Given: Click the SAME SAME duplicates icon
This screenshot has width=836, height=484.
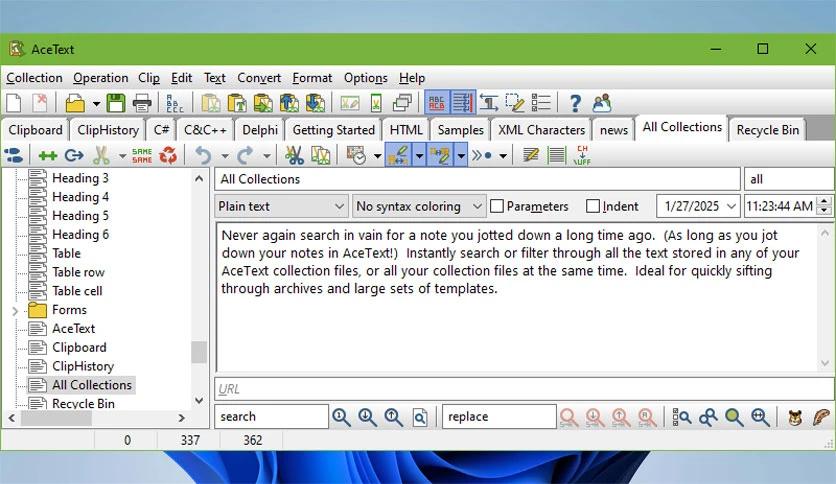Looking at the screenshot, I should tap(142, 155).
